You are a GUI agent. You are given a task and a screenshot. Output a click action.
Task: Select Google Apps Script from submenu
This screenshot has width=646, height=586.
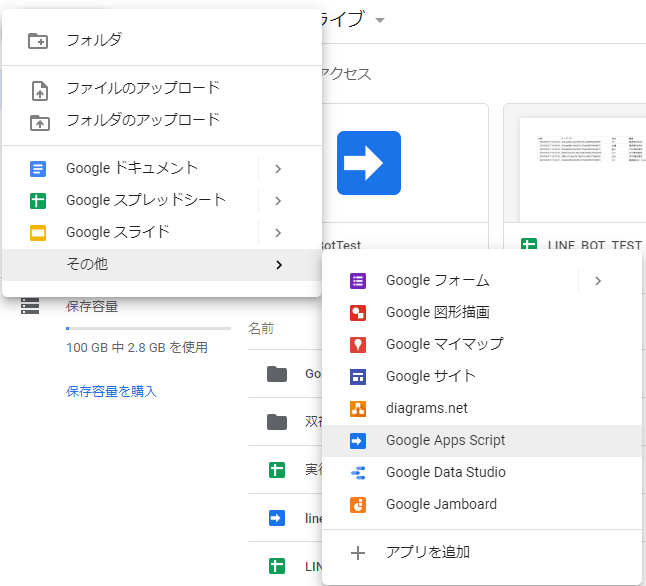482,441
